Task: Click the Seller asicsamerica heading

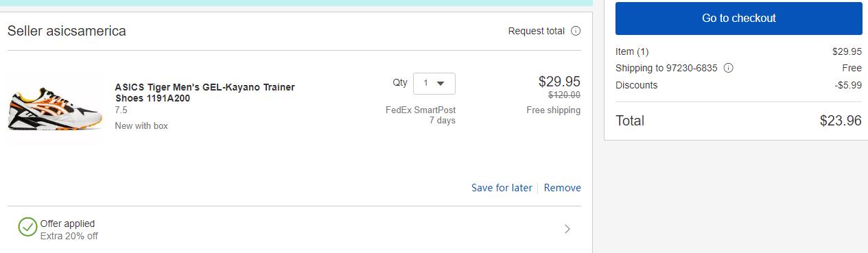Action: click(67, 31)
